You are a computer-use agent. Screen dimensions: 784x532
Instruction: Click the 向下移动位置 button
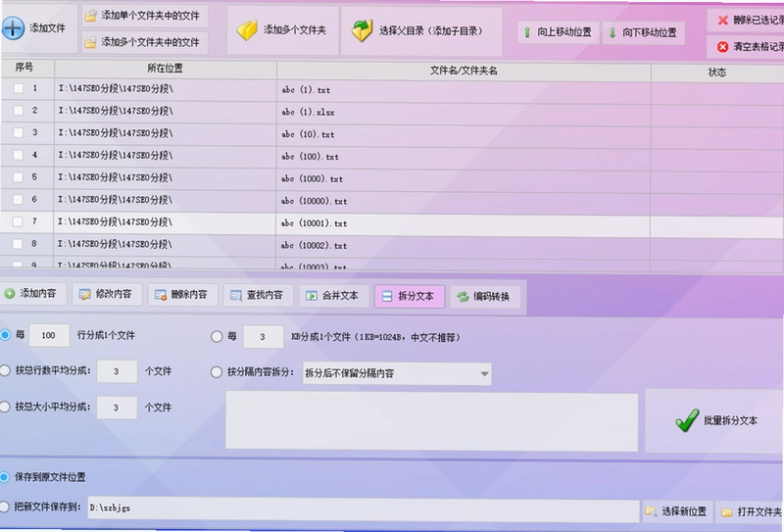pos(644,33)
